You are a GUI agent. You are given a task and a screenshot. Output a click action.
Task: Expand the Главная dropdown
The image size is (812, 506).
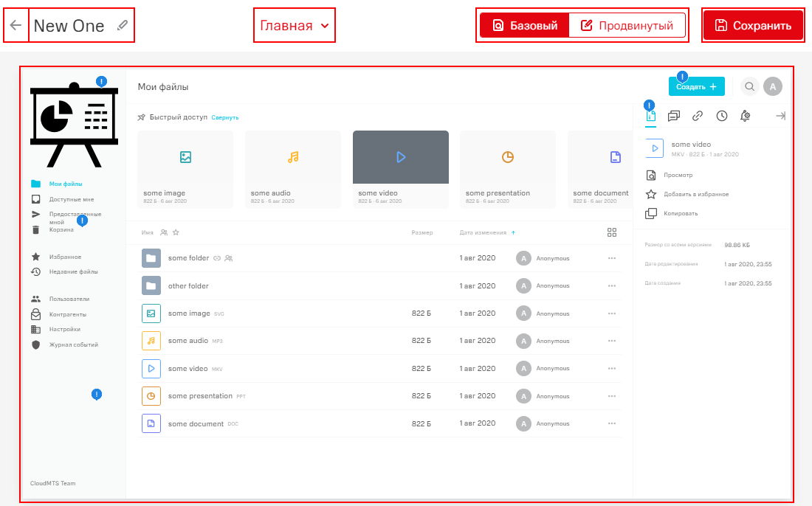(295, 26)
